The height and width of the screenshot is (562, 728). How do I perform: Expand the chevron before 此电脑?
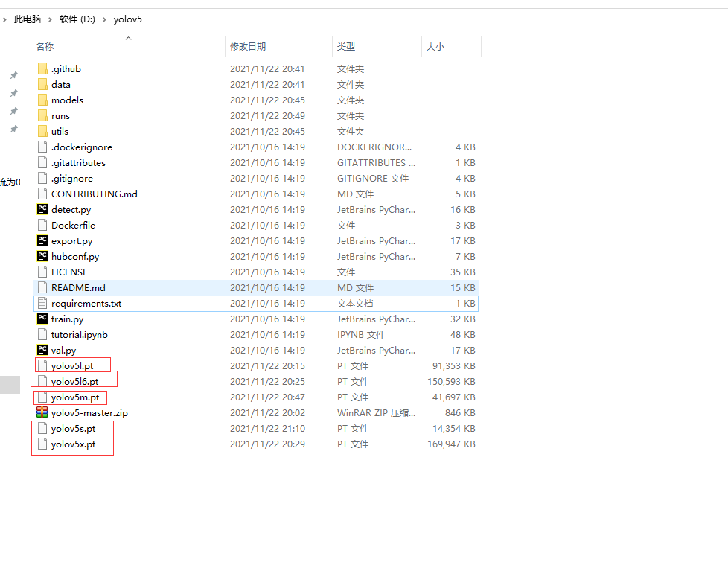point(4,19)
